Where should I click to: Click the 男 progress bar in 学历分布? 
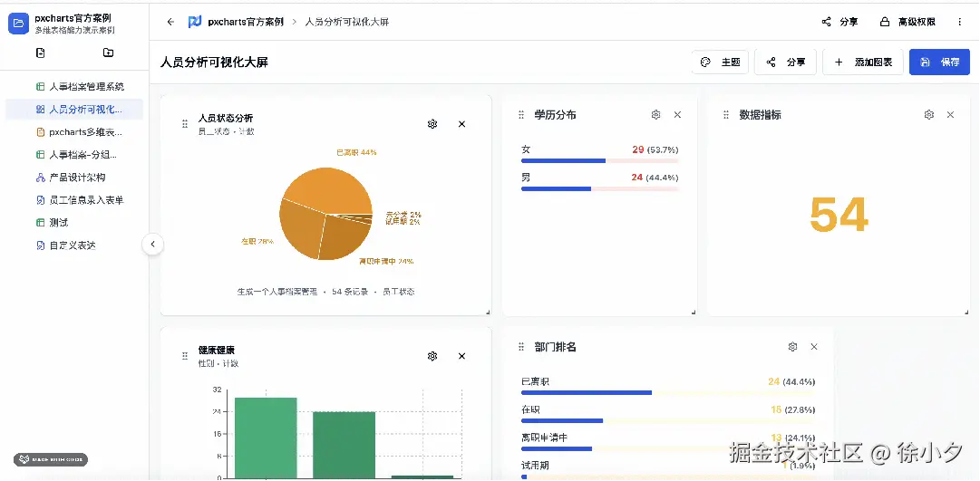[600, 188]
